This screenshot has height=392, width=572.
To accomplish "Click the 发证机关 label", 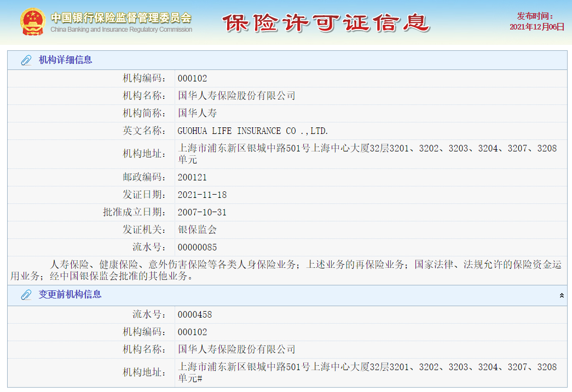I will pyautogui.click(x=144, y=230).
